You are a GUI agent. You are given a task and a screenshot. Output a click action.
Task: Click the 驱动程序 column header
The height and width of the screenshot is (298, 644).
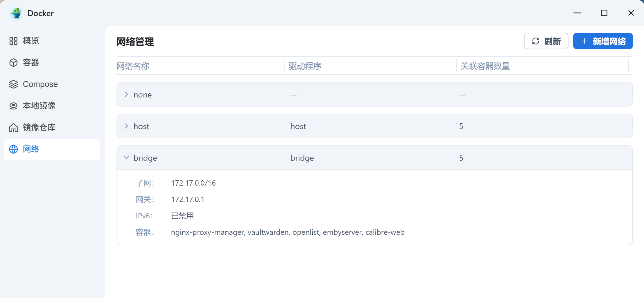pos(305,66)
